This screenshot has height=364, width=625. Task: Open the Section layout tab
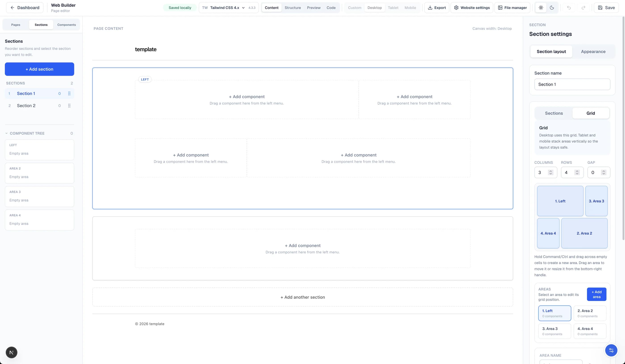click(x=551, y=52)
